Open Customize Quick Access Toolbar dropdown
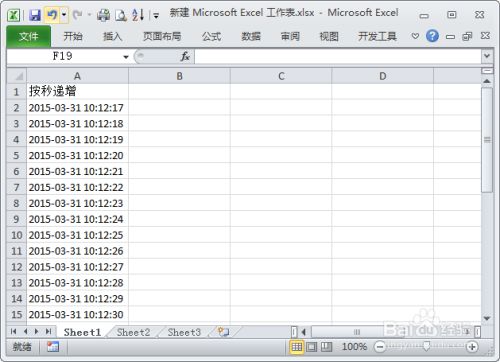Screen dimensions: 500x362 (156, 15)
